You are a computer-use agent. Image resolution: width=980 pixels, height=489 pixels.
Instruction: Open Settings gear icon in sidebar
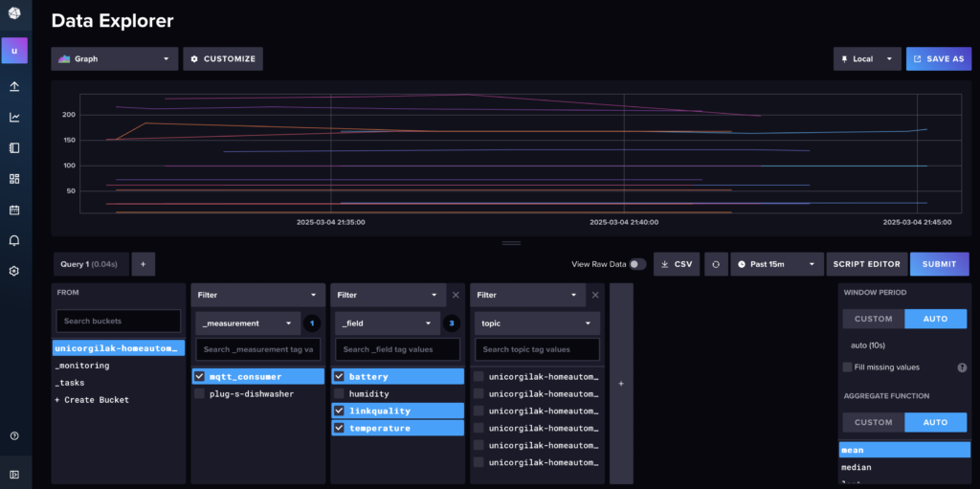(14, 271)
